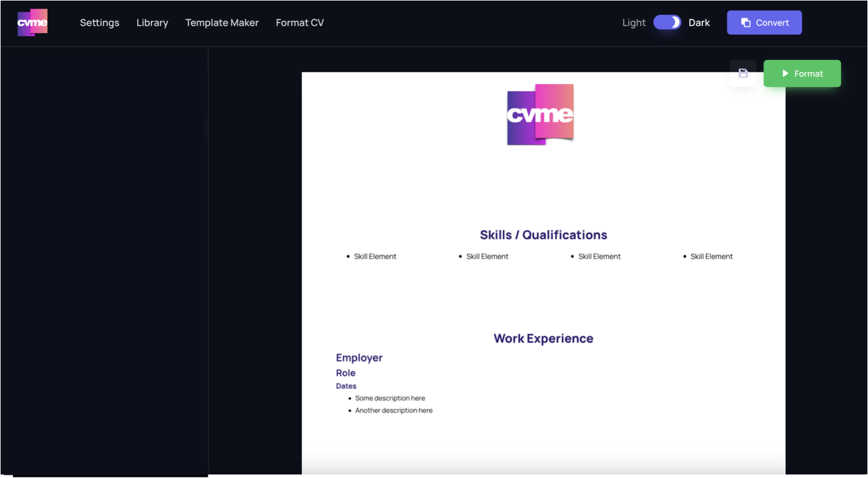The height and width of the screenshot is (478, 868).
Task: Click the Work Experience section title
Action: [543, 338]
